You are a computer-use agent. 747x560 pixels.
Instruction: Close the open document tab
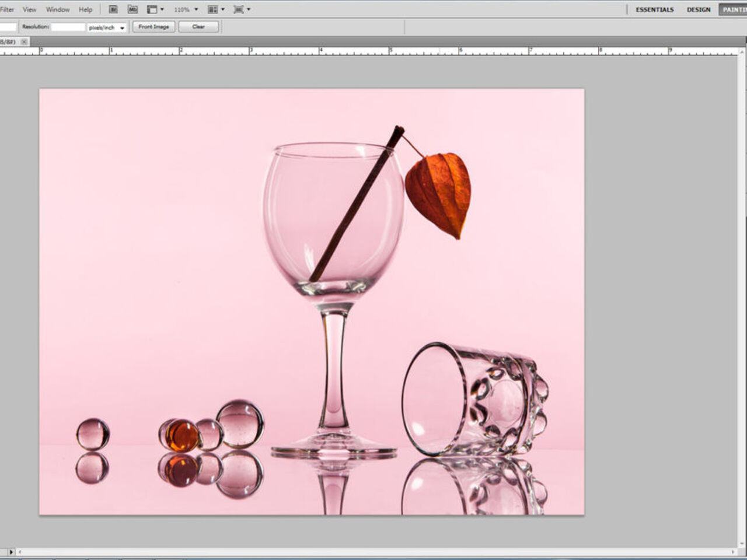point(24,42)
